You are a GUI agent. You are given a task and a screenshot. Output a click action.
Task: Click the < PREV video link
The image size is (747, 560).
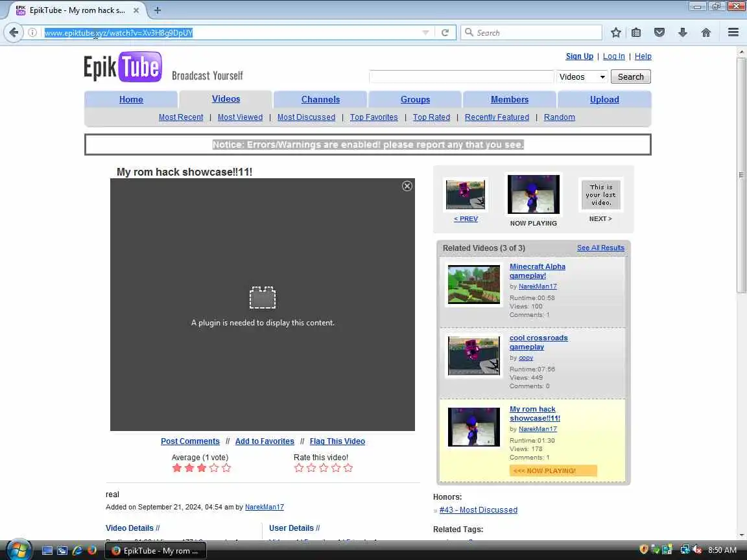(x=466, y=218)
